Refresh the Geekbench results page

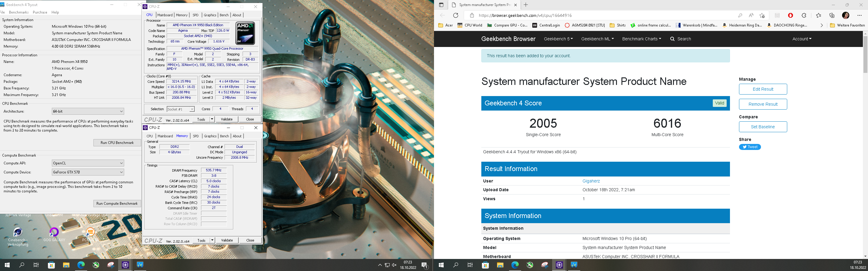coord(456,15)
